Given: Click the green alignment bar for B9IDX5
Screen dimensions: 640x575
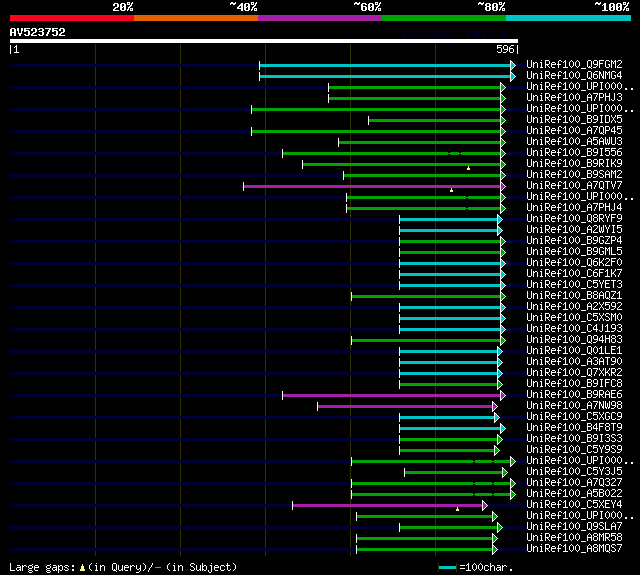Looking at the screenshot, I should [x=437, y=120].
